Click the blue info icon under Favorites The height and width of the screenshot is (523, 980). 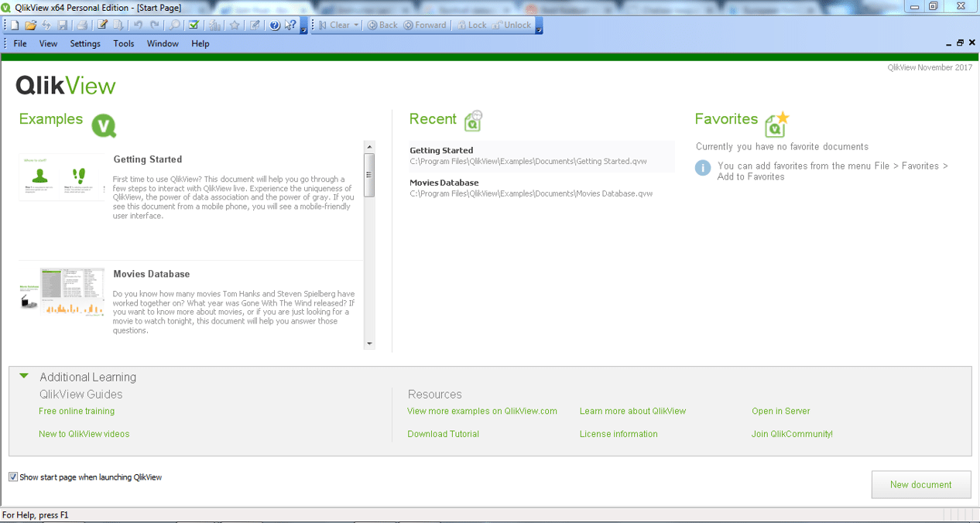coord(703,168)
